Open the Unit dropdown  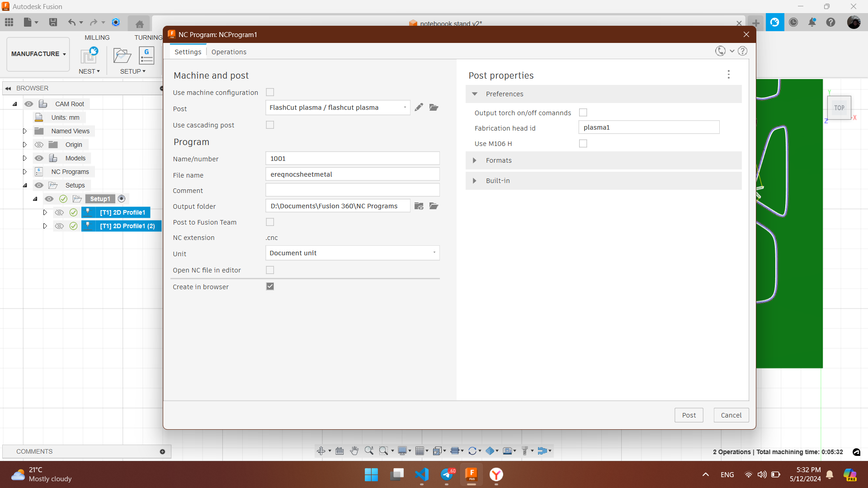(x=352, y=253)
